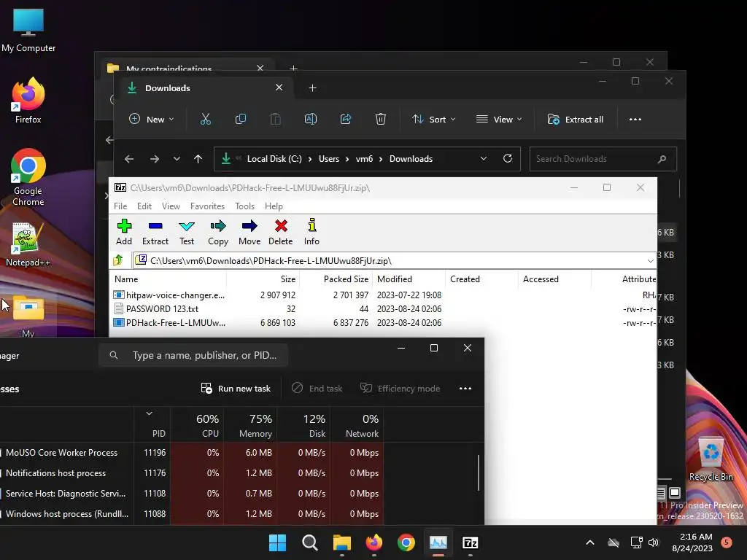Click the 7-Zip Test button

pos(187,232)
